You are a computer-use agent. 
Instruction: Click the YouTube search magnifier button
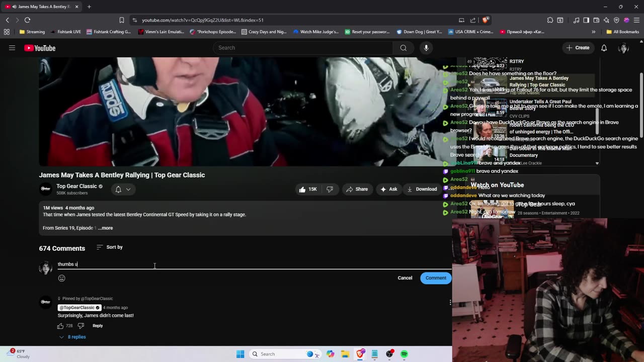pos(403,48)
